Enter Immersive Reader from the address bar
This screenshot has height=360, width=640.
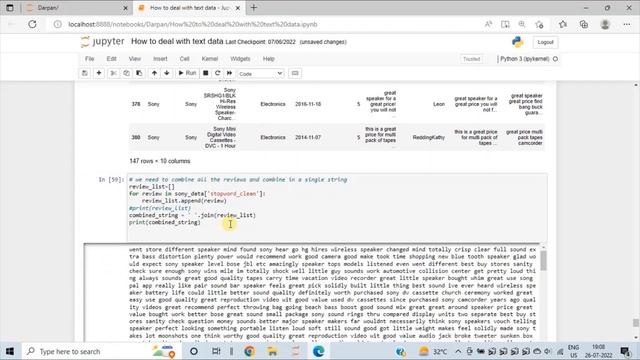[505, 24]
